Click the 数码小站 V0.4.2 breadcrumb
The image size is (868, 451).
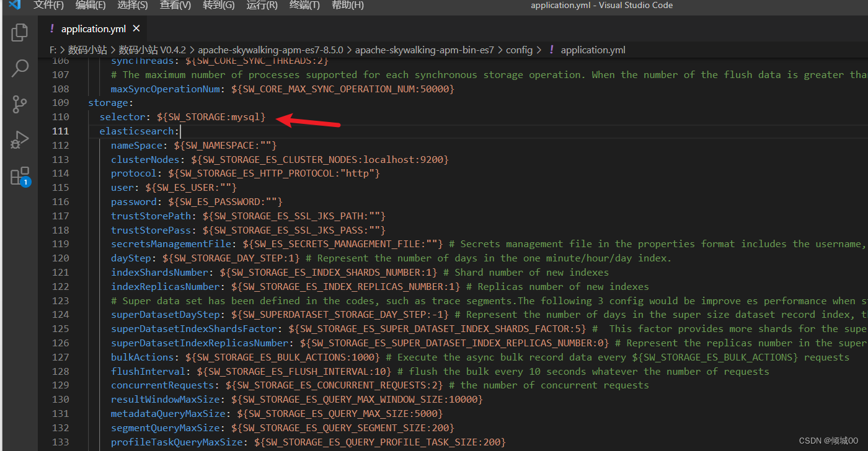(x=153, y=50)
